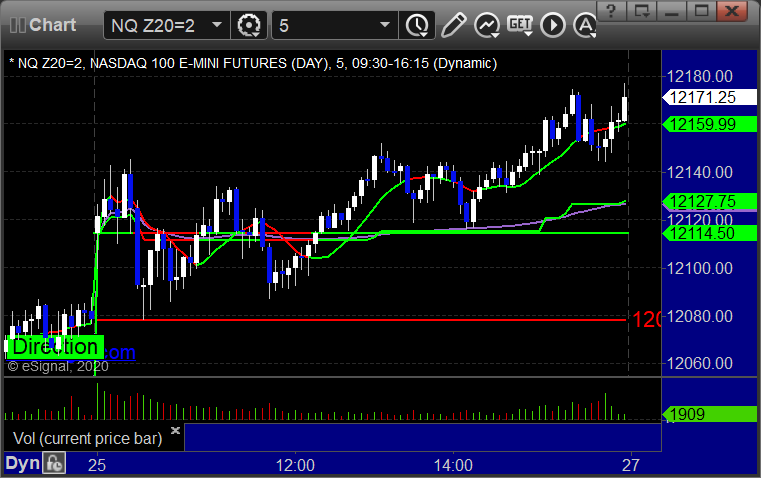Screen dimensions: 761x478
Task: Click the detach window icon in the title bar
Action: [641, 10]
